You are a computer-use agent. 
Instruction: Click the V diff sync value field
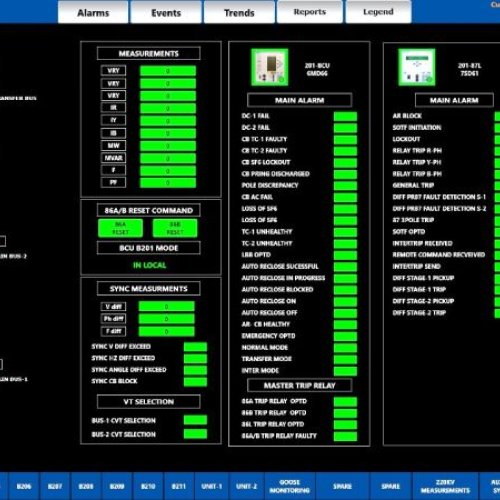click(167, 307)
